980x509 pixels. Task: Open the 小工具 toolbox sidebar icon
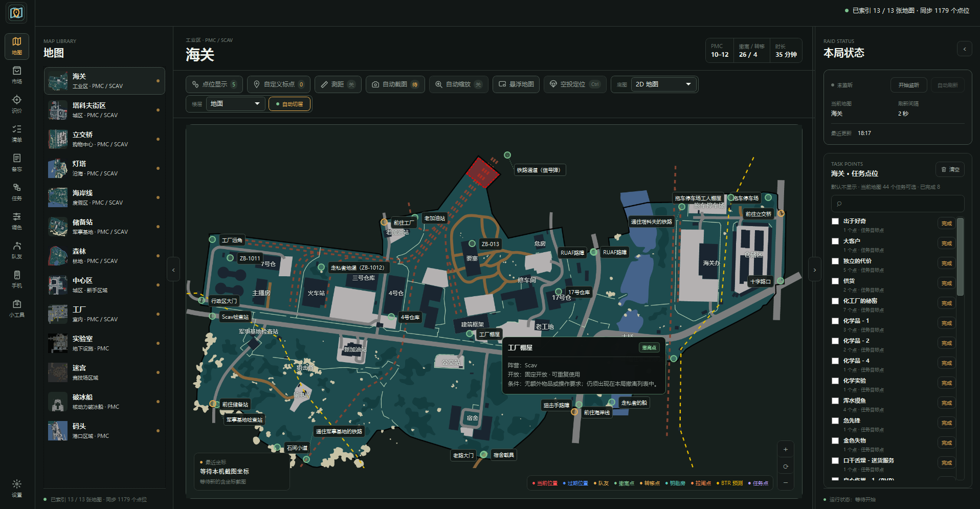17,308
